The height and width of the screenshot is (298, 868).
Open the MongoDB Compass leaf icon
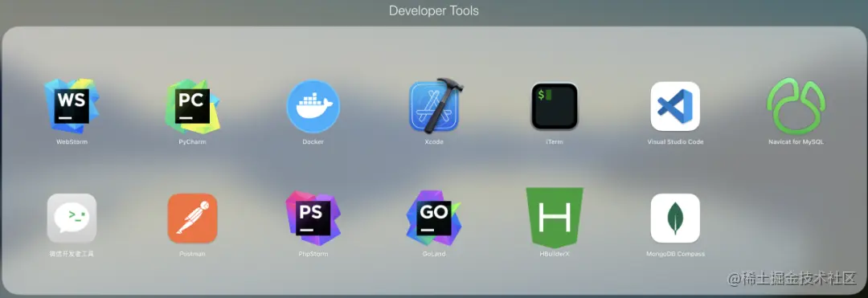click(675, 218)
